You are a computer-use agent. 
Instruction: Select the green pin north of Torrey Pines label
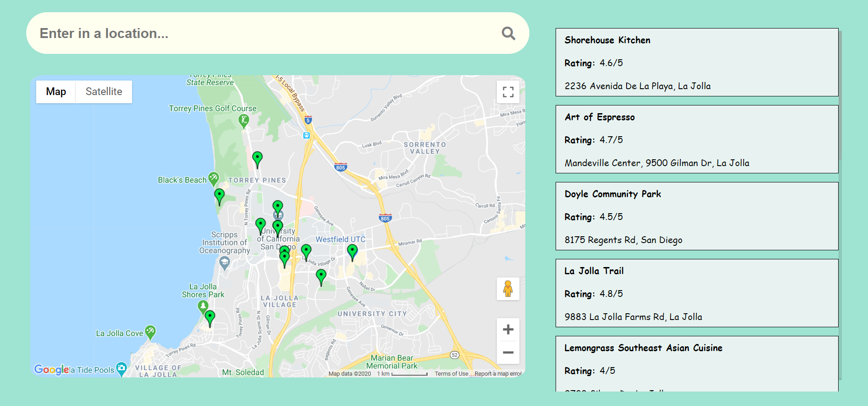(257, 160)
